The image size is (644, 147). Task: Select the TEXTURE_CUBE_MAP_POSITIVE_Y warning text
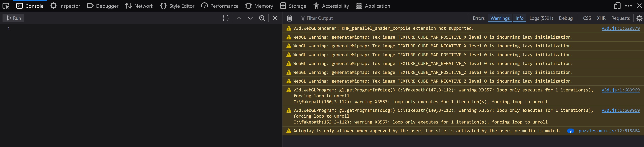(x=433, y=55)
